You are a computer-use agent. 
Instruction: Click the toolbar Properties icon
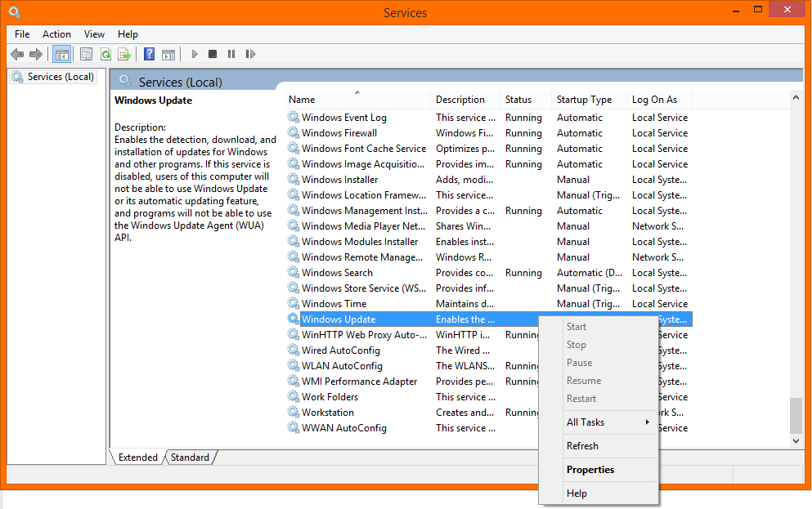point(86,55)
